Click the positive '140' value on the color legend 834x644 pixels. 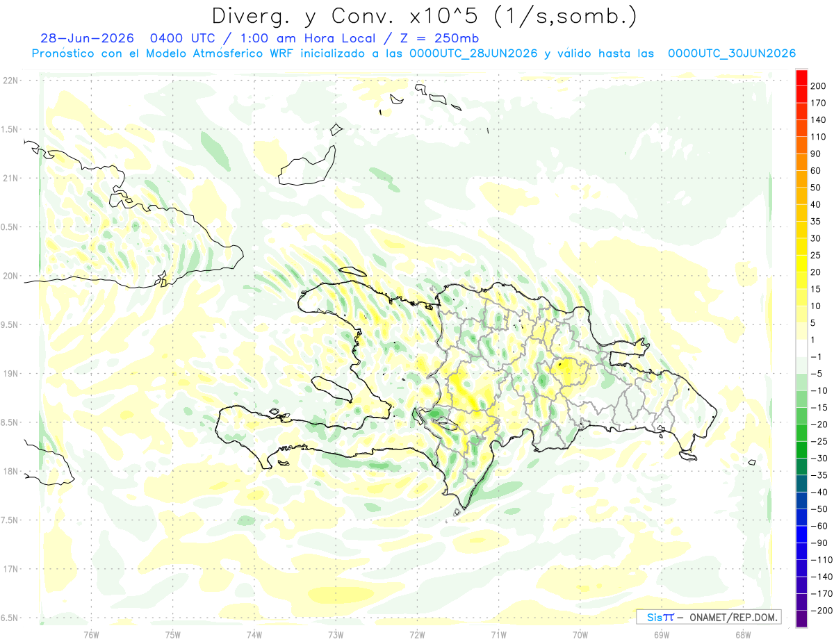(x=818, y=119)
